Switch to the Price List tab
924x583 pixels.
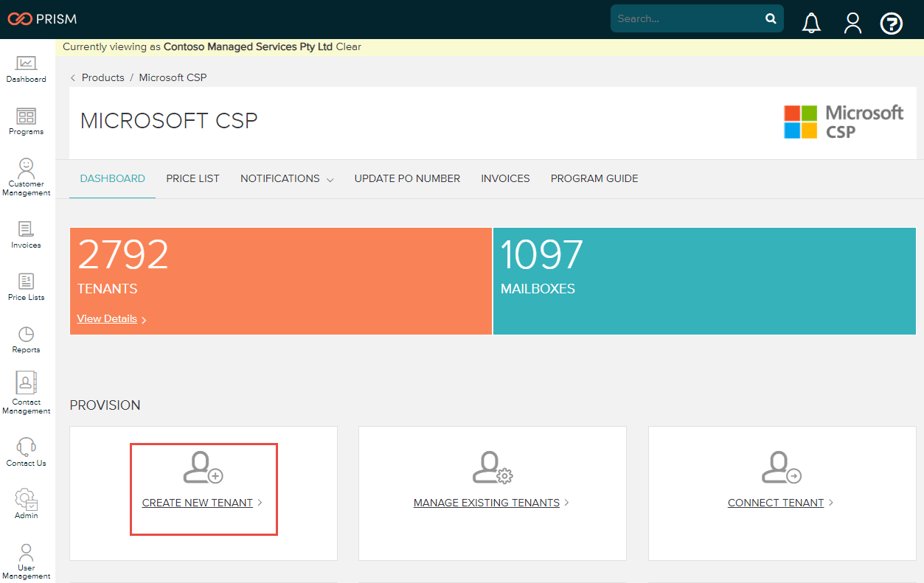pyautogui.click(x=192, y=178)
